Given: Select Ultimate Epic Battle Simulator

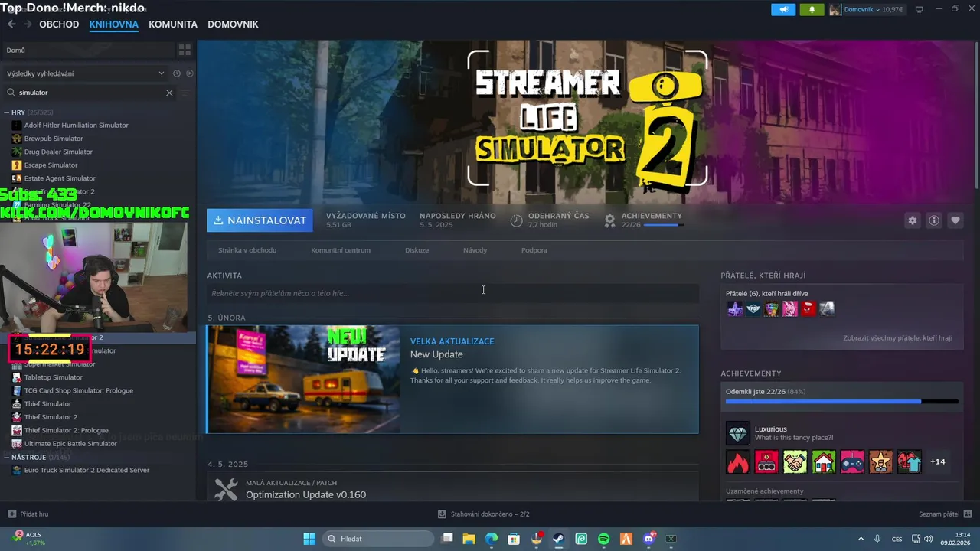Looking at the screenshot, I should (70, 444).
